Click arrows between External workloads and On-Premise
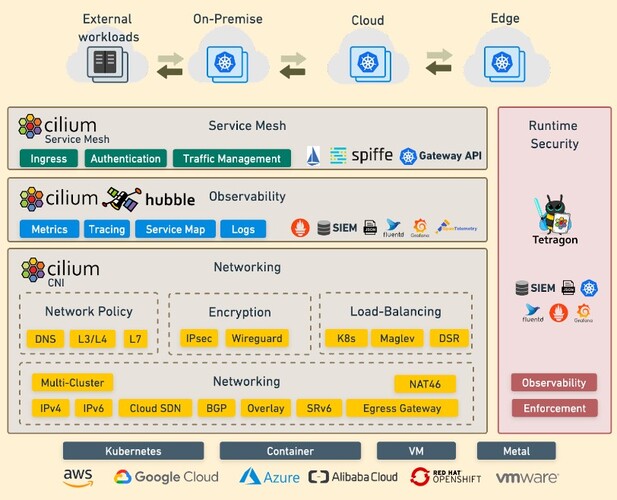The width and height of the screenshot is (617, 500). click(170, 65)
